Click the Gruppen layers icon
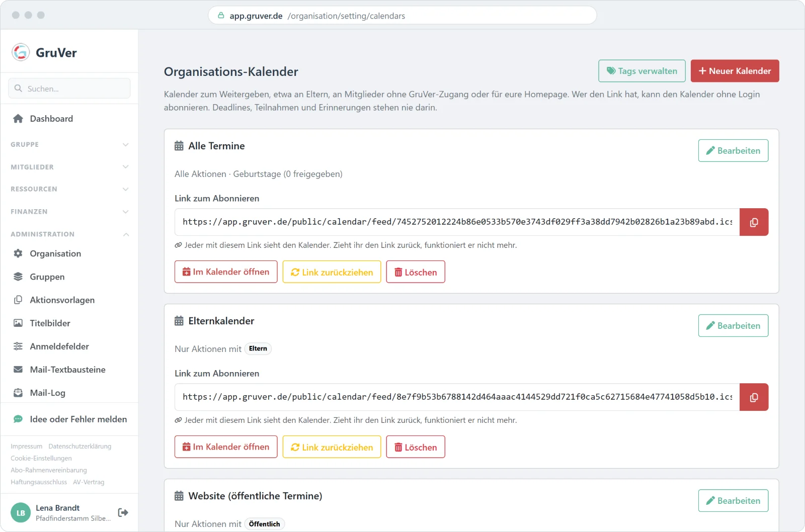 (18, 277)
